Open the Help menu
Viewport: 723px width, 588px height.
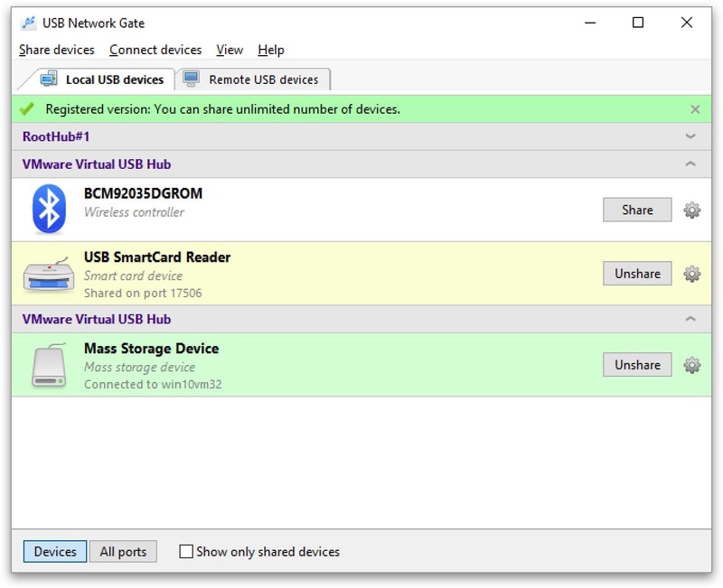(270, 50)
